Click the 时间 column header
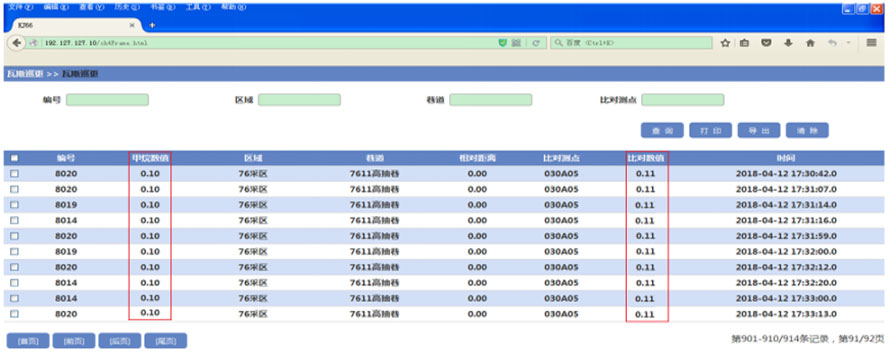The image size is (889, 363). tap(786, 158)
